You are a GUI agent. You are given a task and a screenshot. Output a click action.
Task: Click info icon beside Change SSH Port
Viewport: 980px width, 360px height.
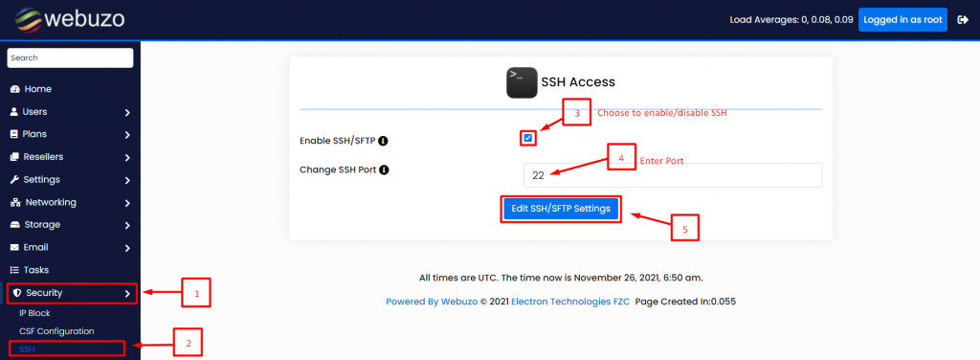[x=385, y=169]
